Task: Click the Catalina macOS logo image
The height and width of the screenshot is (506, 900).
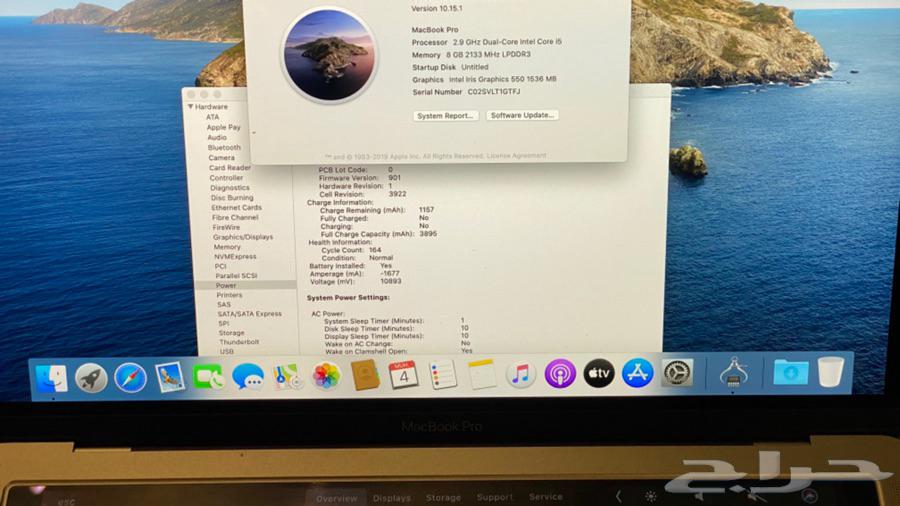Action: point(329,56)
